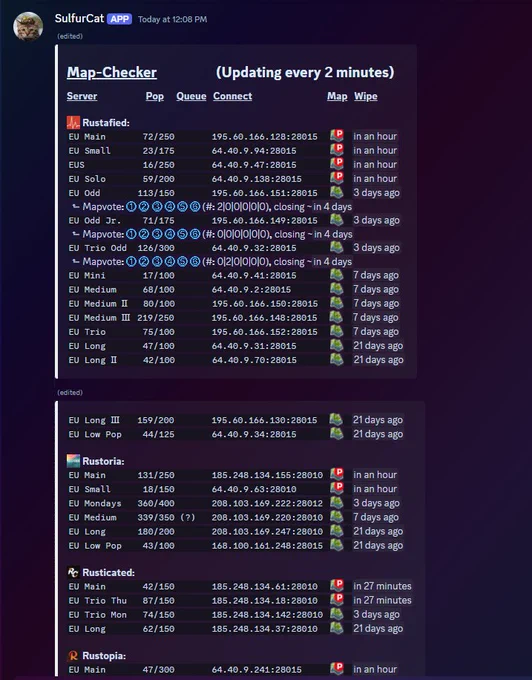Click IP 168.100.161.248:28015 for Rustoria Low Pop

[x=267, y=546]
